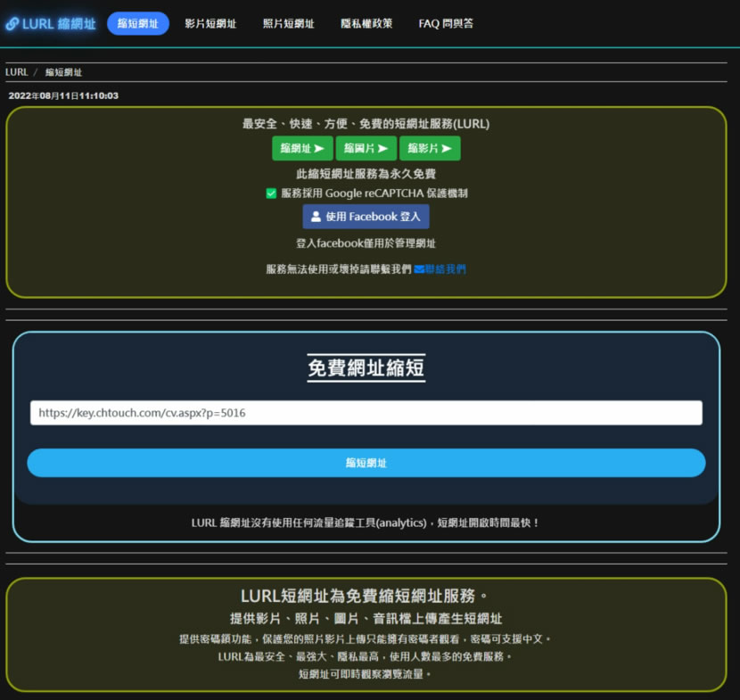Click the line starting with LURL為最安全
740x700 pixels.
tap(365, 656)
